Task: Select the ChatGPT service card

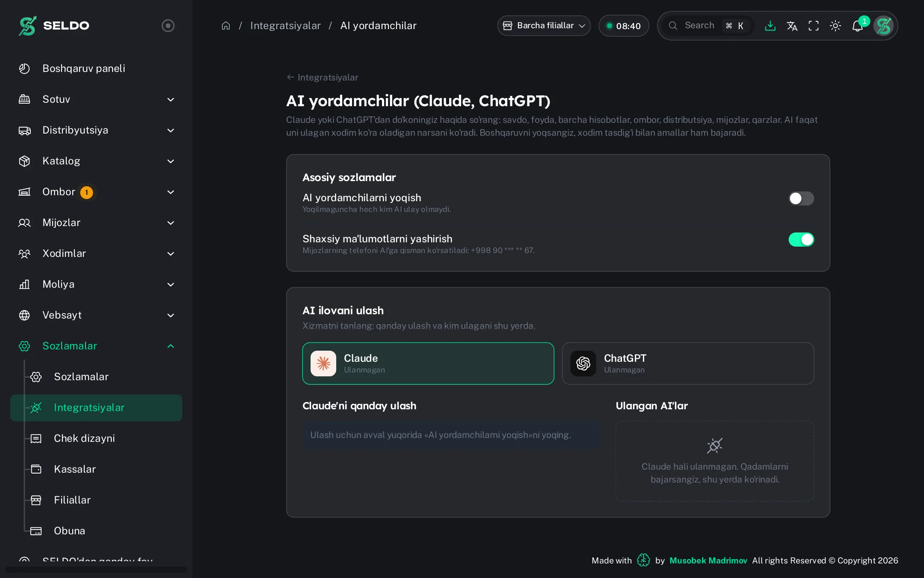Action: tap(688, 363)
